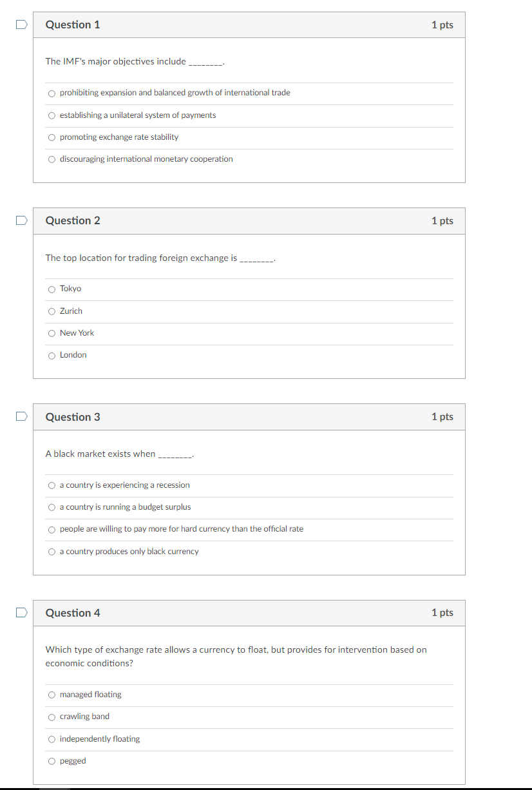Flag Question 2 for review
532x790 pixels.
[x=21, y=220]
